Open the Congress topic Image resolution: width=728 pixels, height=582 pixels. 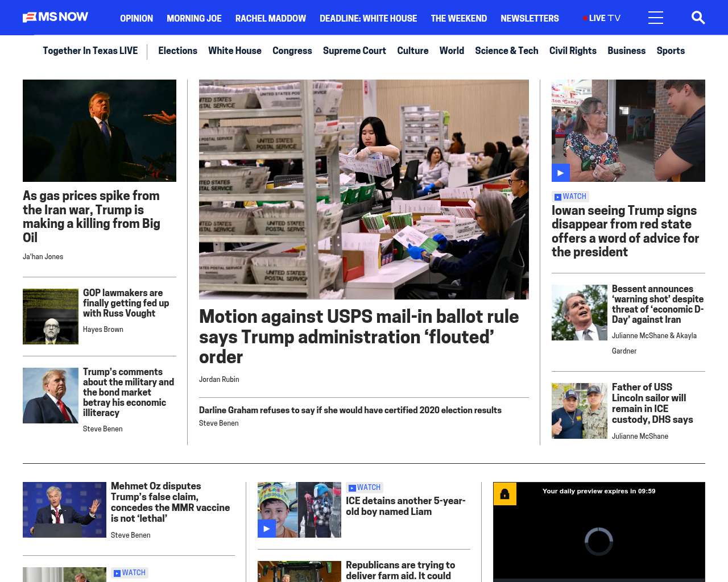pos(292,51)
